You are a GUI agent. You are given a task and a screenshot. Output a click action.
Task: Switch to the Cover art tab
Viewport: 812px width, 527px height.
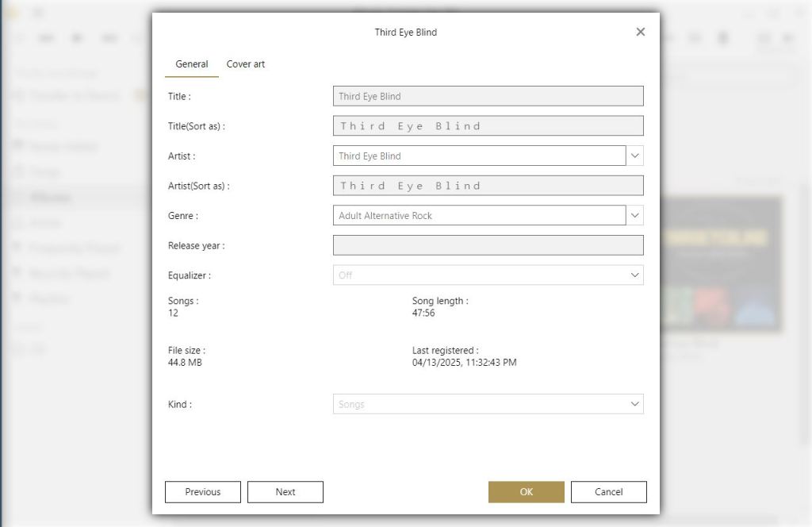246,64
